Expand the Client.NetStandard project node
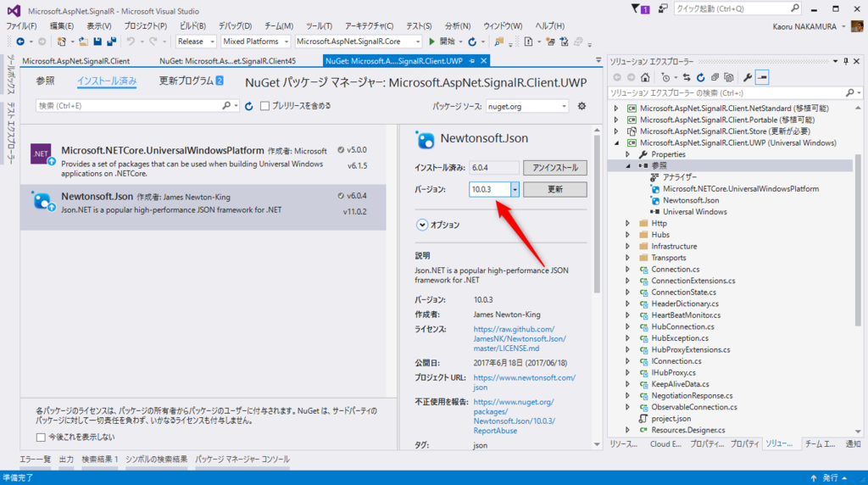This screenshot has width=868, height=485. [x=616, y=109]
